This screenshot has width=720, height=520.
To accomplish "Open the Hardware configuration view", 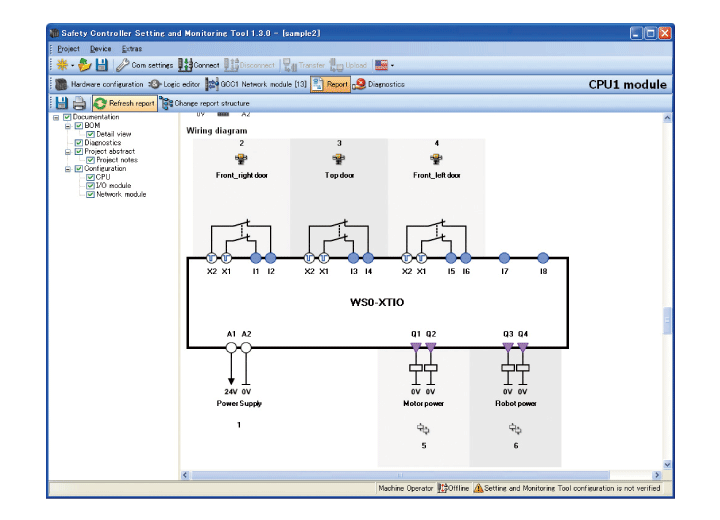I will (x=98, y=84).
